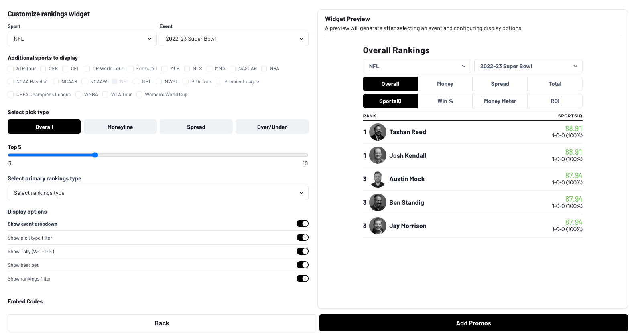Open Ben Standig's avatar
Image resolution: width=644 pixels, height=335 pixels.
[378, 202]
